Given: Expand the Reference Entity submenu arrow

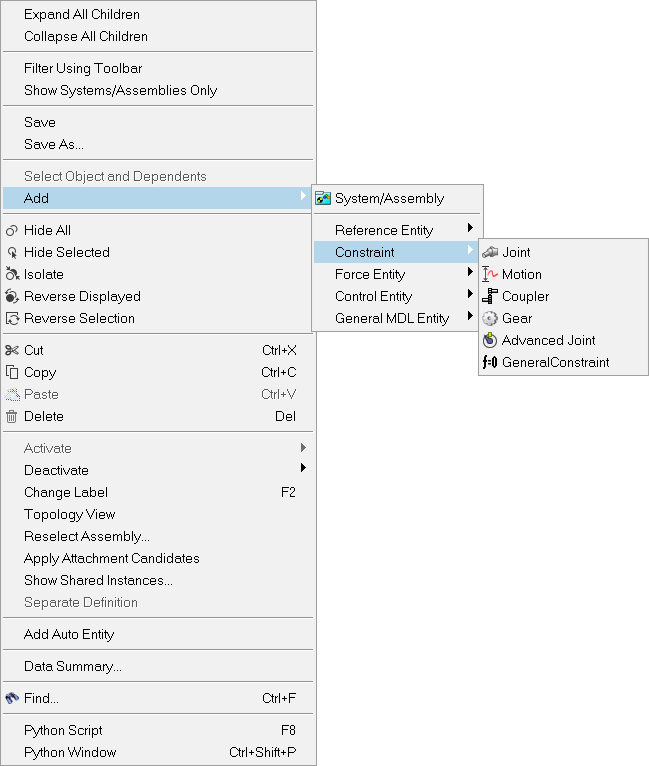Looking at the screenshot, I should pyautogui.click(x=470, y=229).
